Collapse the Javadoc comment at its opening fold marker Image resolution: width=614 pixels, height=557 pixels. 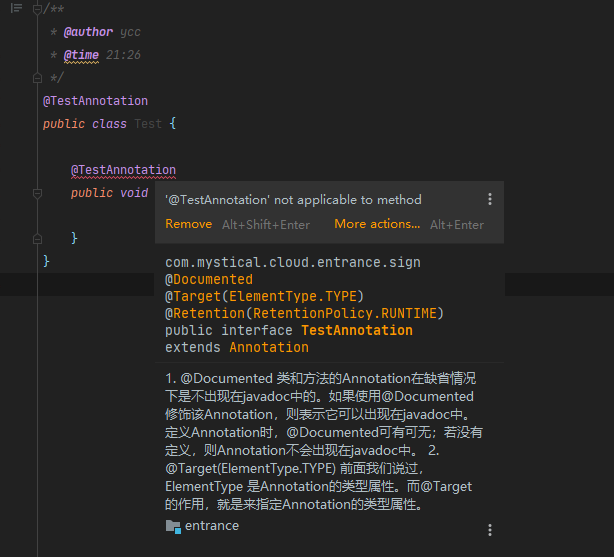pos(37,9)
